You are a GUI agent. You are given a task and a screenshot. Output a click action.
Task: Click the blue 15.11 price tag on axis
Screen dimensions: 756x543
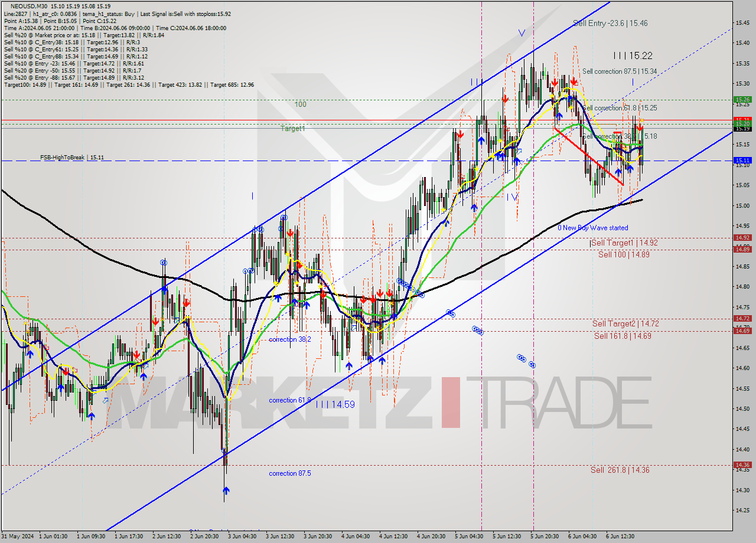[742, 160]
